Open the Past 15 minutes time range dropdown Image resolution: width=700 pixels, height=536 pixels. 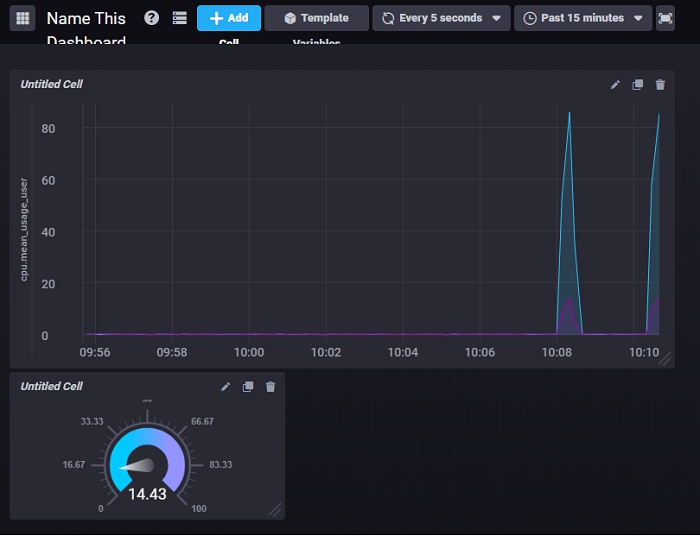point(582,18)
